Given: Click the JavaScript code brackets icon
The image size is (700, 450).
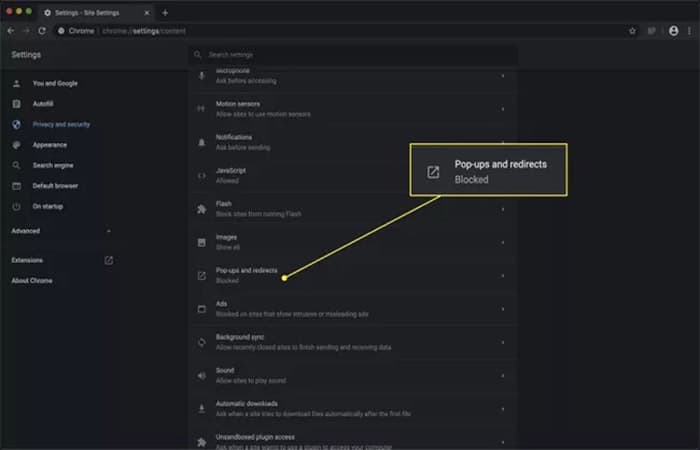Looking at the screenshot, I should 202,176.
